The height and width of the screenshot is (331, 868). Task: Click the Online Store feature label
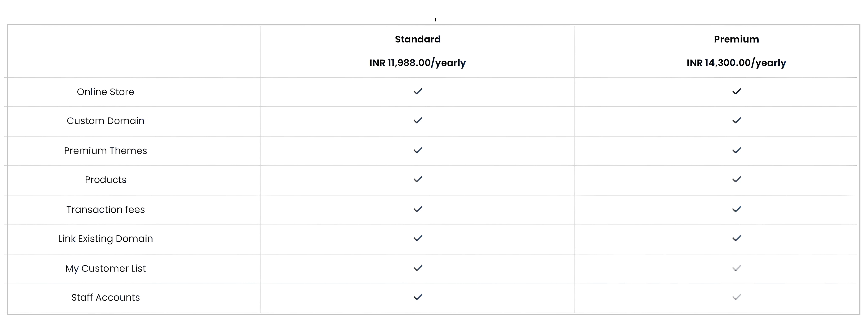(x=105, y=92)
